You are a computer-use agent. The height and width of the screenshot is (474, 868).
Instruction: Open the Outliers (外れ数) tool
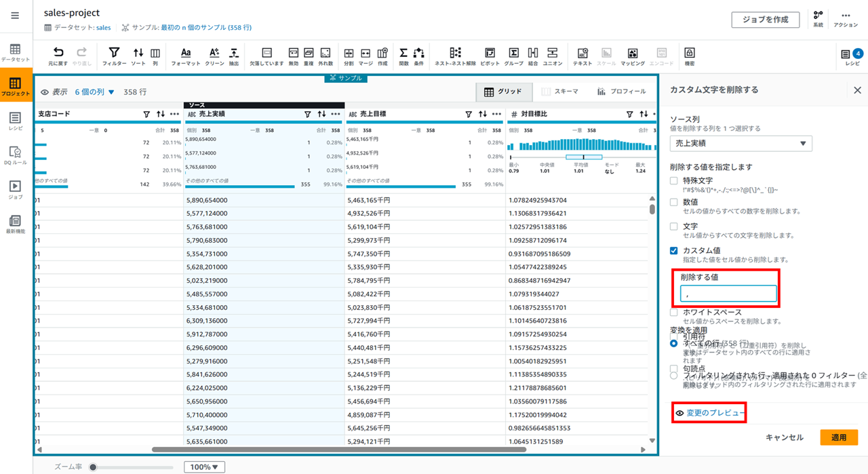[325, 56]
